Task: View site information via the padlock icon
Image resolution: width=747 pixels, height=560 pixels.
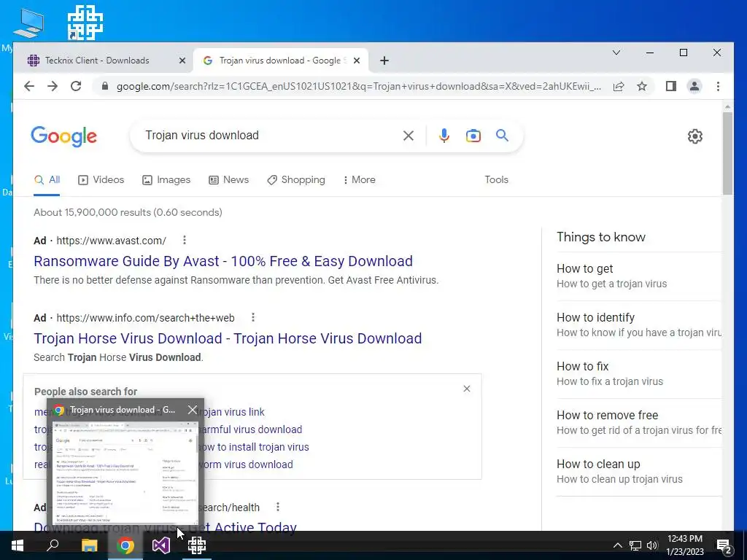Action: point(105,86)
